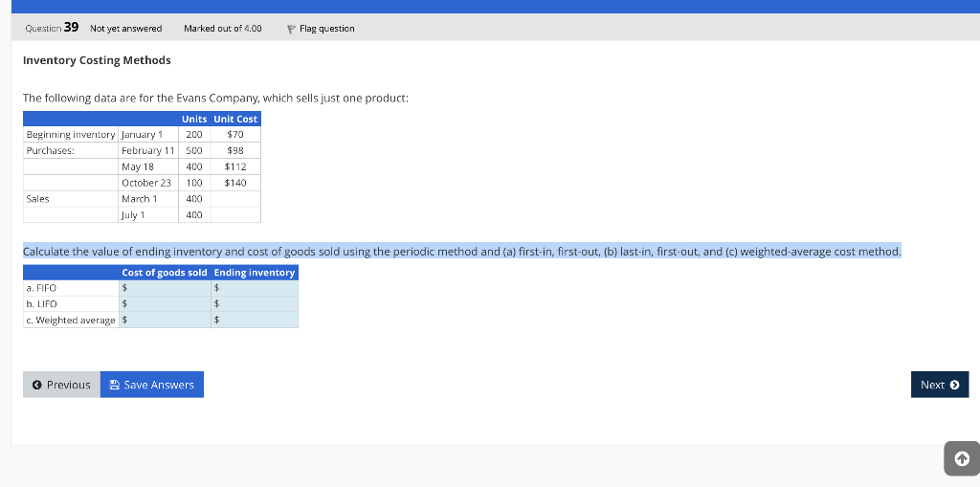Click the Cost of goods sold column header
980x487 pixels.
[x=165, y=273]
